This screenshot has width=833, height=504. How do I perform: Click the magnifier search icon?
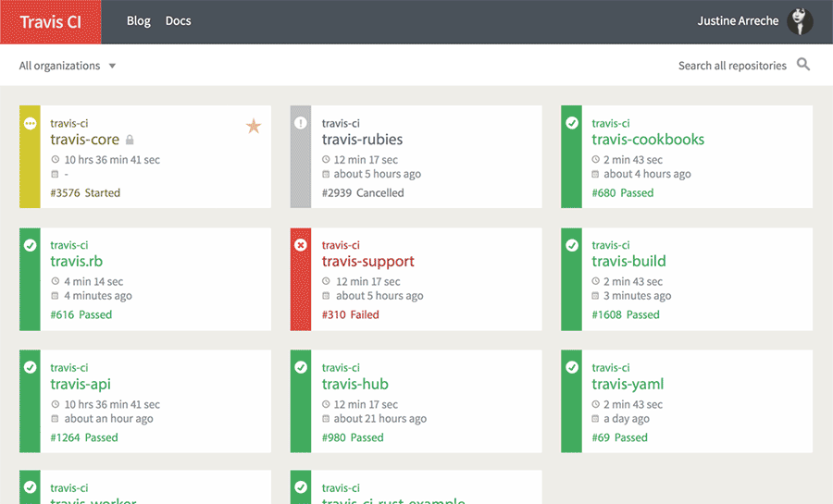803,65
